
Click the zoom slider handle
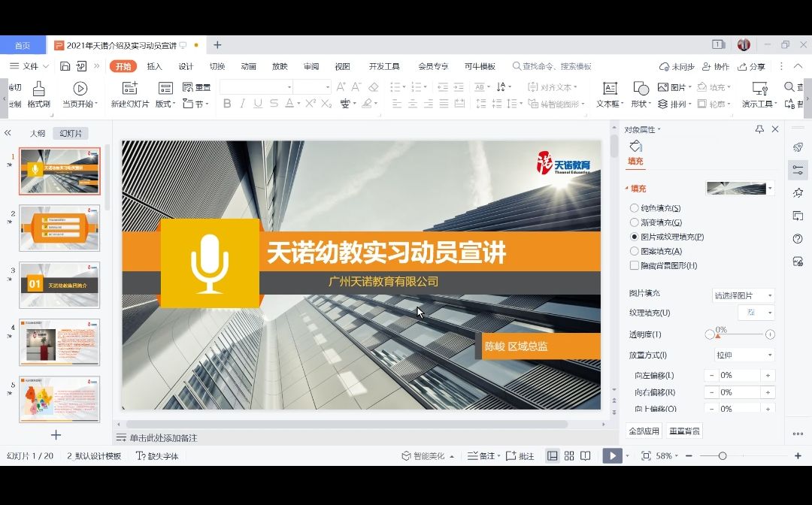point(723,456)
